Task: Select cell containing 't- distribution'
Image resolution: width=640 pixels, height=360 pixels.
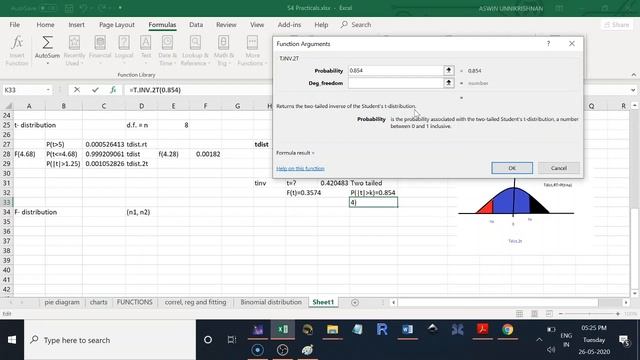Action: (29, 125)
